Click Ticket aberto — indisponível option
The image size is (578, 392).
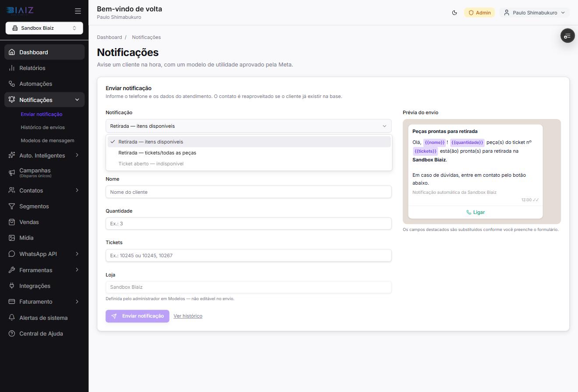tap(249, 164)
